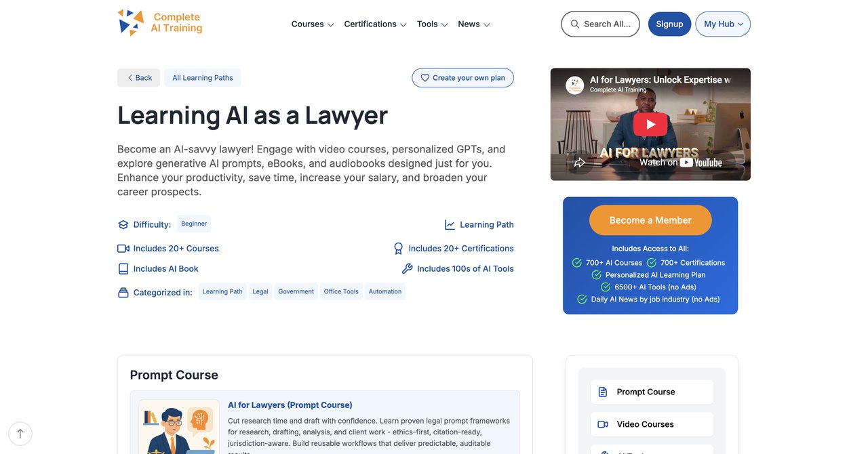Select the Beginner difficulty tag
The image size is (868, 454).
[194, 224]
